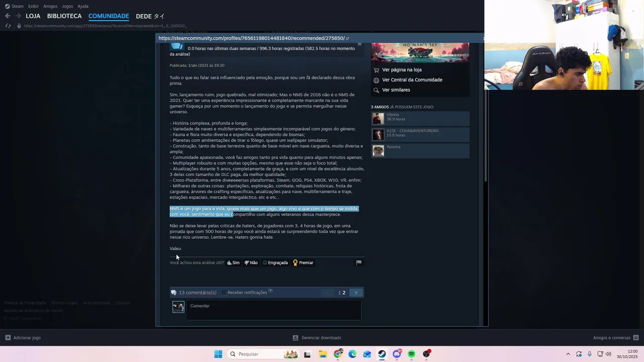Go to previous comments page arrow
The height and width of the screenshot is (362, 644).
click(x=328, y=293)
